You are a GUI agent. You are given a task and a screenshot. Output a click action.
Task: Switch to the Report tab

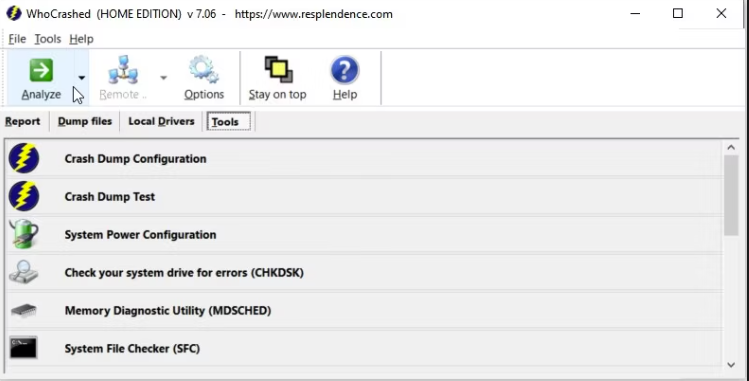tap(22, 121)
